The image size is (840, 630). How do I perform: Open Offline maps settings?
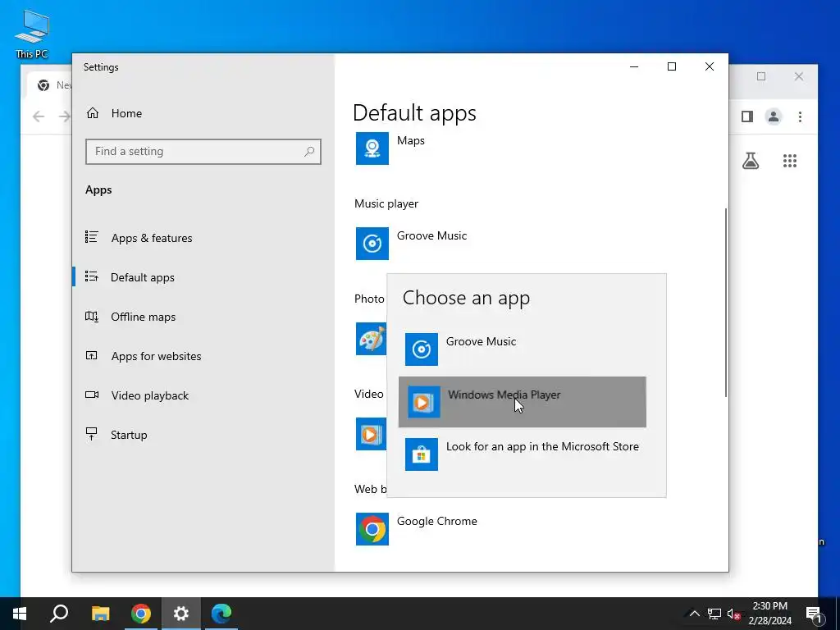tap(203, 317)
